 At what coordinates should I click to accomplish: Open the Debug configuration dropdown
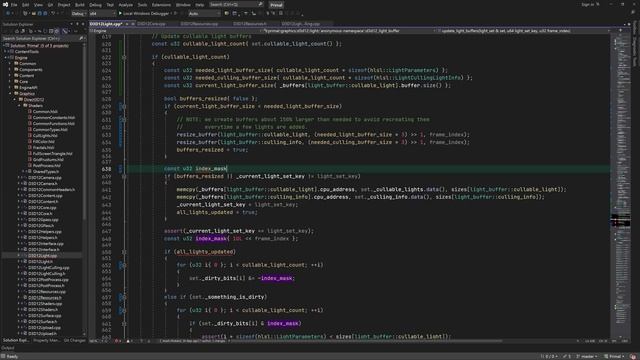pyautogui.click(x=78, y=13)
